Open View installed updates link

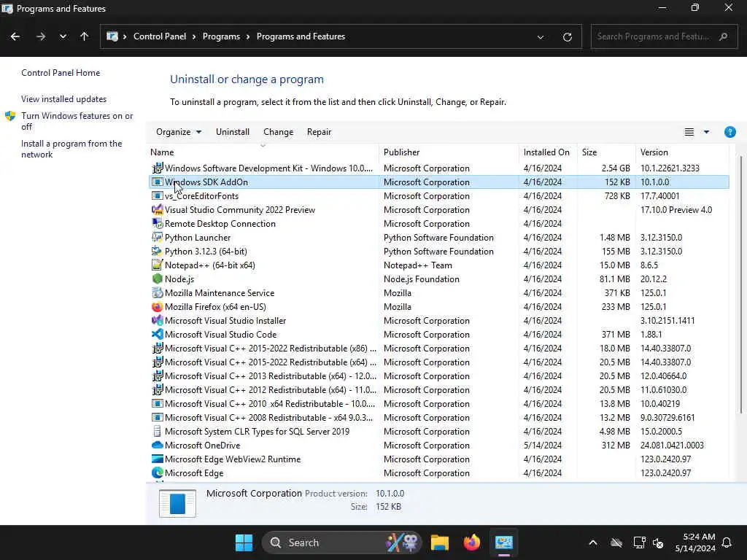pos(64,99)
